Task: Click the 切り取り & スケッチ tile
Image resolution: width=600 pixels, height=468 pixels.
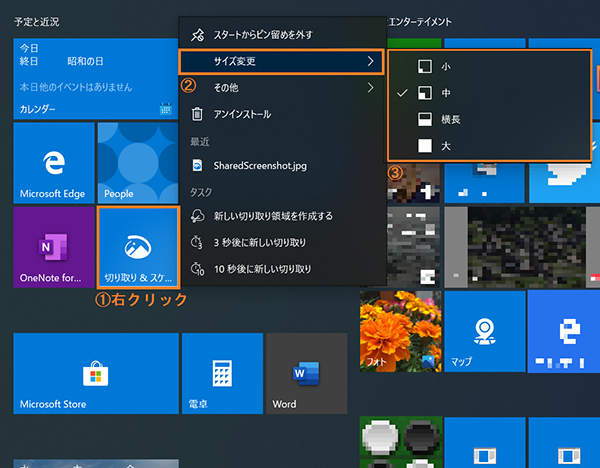Action: [x=138, y=246]
